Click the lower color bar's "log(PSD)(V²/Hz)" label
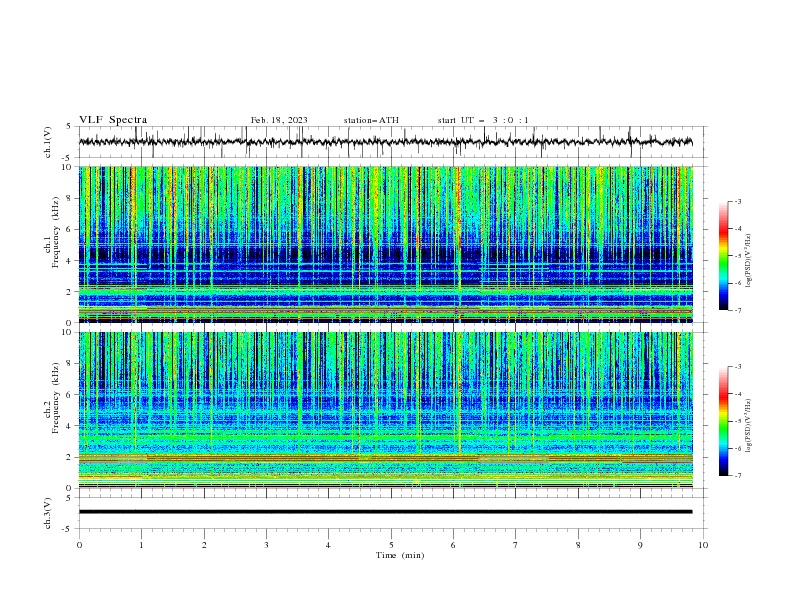 [749, 426]
